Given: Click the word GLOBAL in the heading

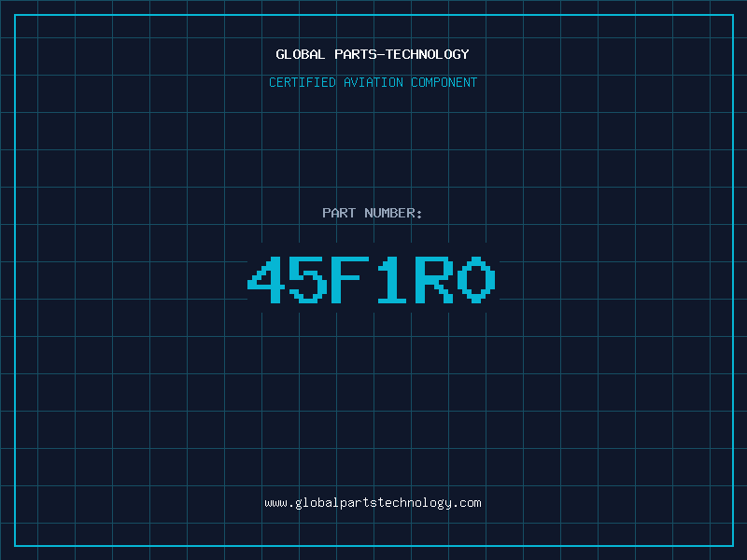Looking at the screenshot, I should (301, 55).
